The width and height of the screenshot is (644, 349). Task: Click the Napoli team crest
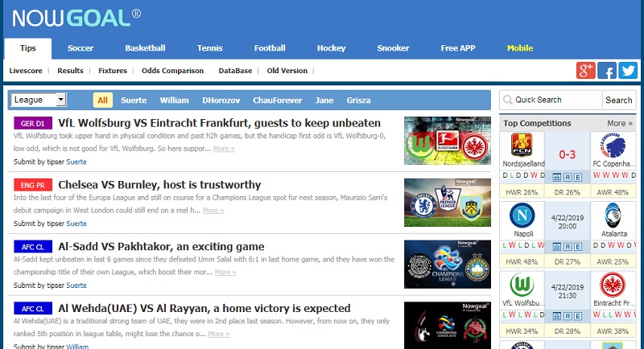click(522, 216)
